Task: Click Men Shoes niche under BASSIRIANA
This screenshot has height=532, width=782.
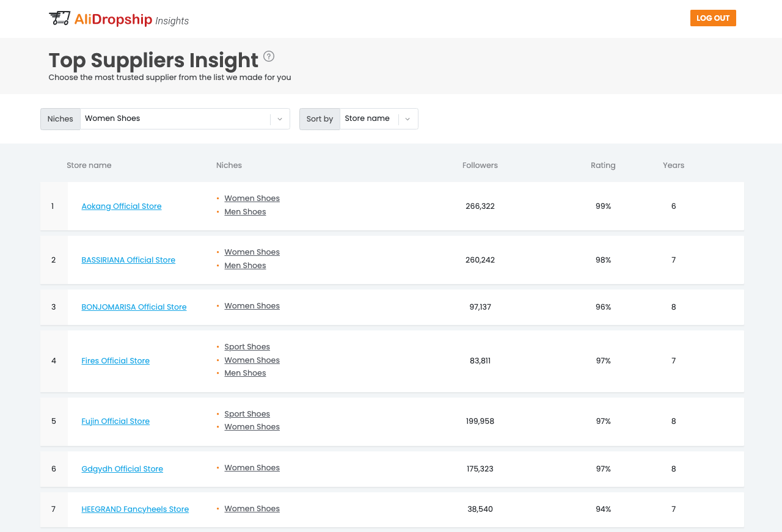Action: tap(245, 266)
